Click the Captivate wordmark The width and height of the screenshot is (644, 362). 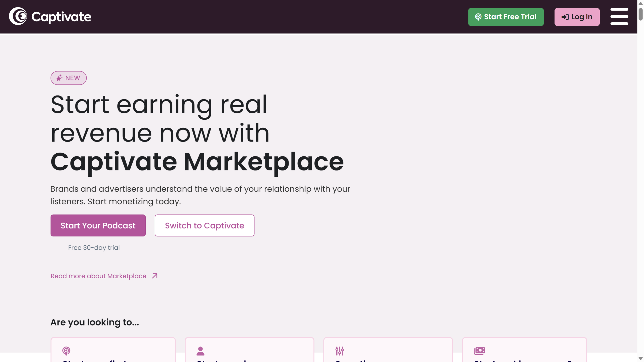point(61,17)
